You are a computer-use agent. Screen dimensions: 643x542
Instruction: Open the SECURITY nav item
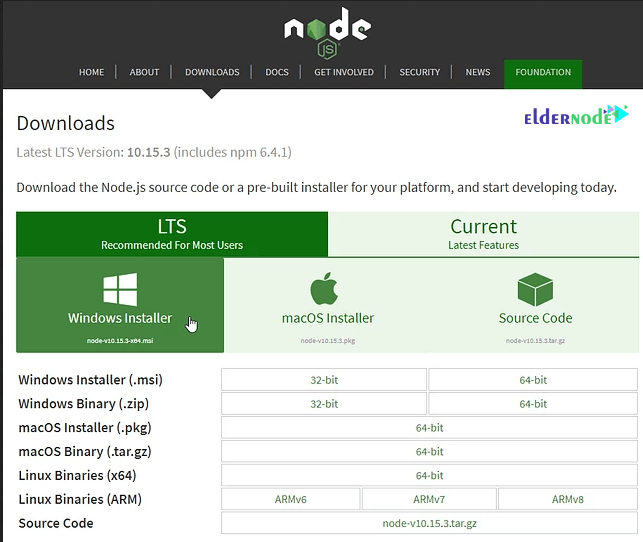tap(420, 72)
